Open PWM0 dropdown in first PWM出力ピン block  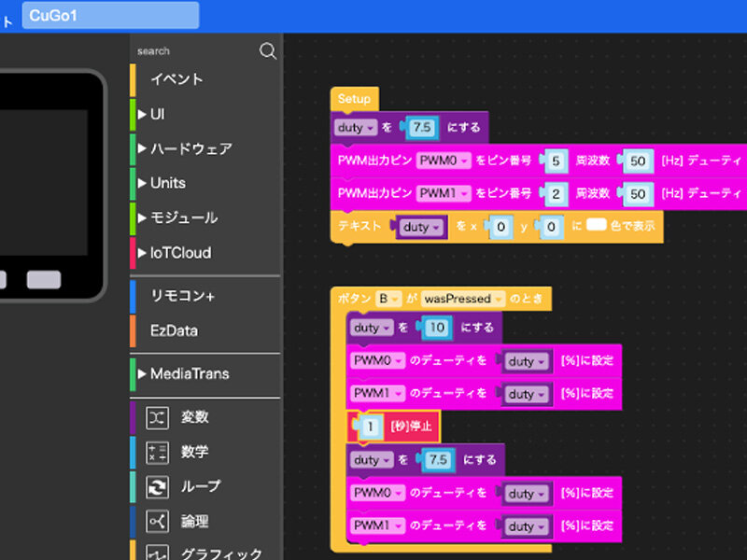tap(444, 161)
